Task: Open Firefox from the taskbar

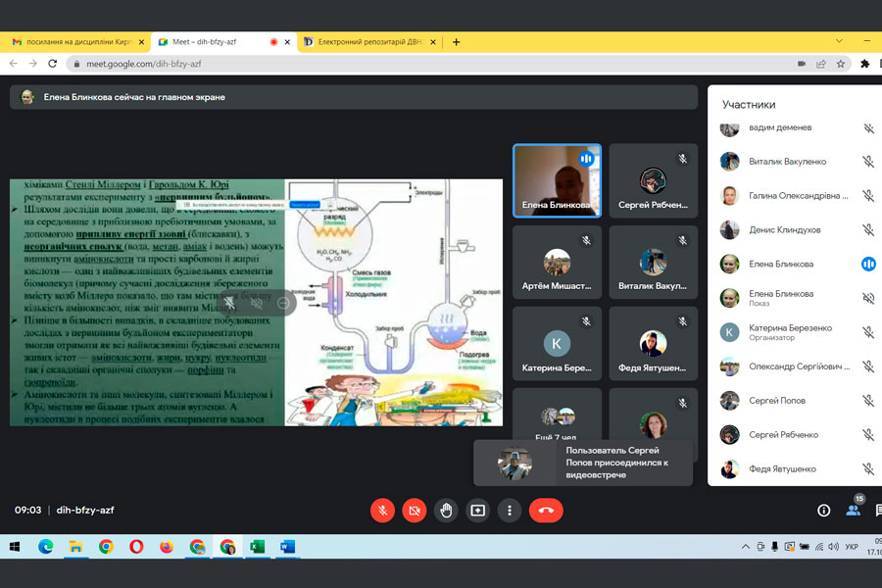Action: 167,547
